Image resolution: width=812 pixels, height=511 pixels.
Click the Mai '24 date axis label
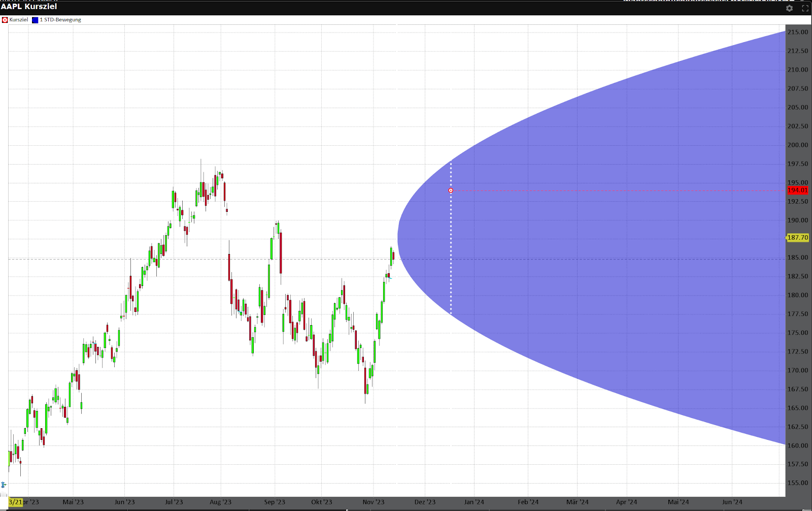[x=678, y=502]
